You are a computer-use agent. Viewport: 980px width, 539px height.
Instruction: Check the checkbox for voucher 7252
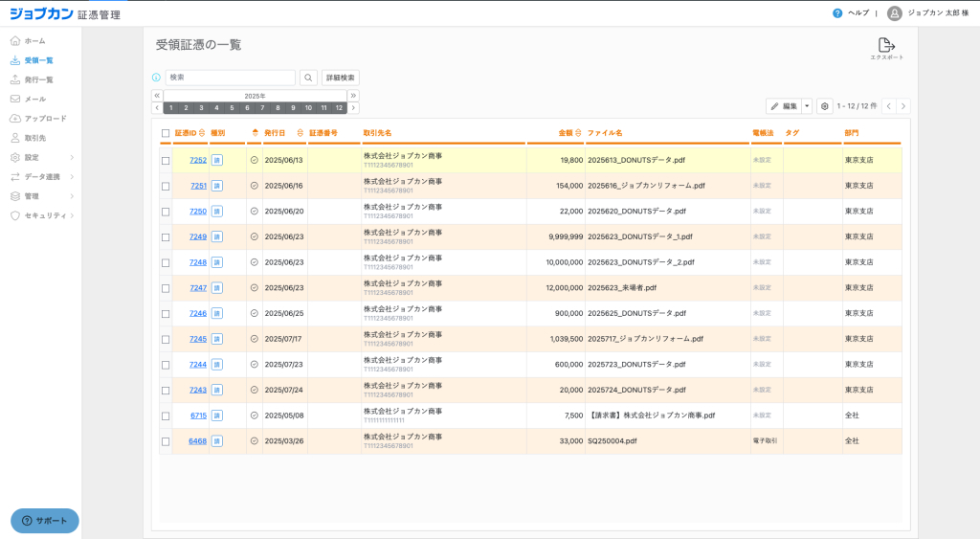pyautogui.click(x=166, y=160)
